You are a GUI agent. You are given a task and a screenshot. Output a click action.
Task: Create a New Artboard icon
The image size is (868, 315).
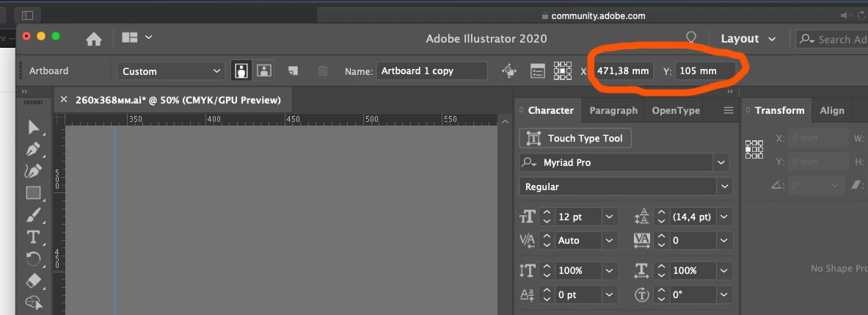pos(293,70)
